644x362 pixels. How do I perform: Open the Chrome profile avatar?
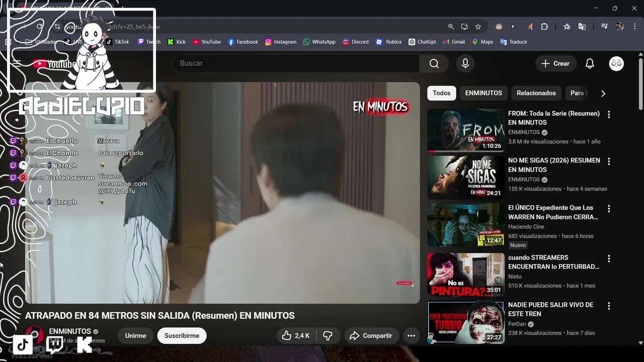[619, 27]
